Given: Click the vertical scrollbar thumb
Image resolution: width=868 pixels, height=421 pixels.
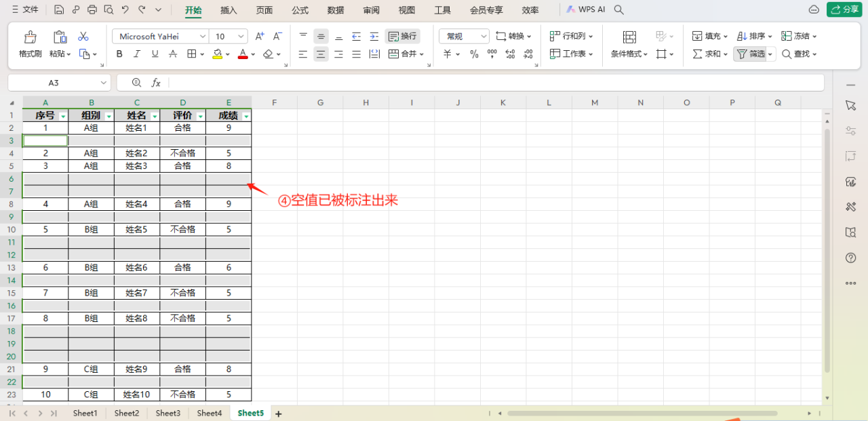Looking at the screenshot, I should [827, 249].
